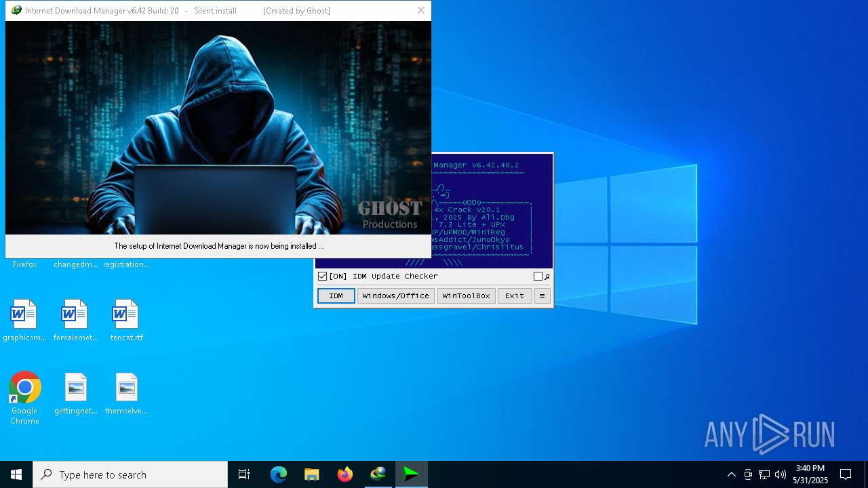The width and height of the screenshot is (868, 488).
Task: Click the IDM button in the crack tool
Action: [x=336, y=296]
